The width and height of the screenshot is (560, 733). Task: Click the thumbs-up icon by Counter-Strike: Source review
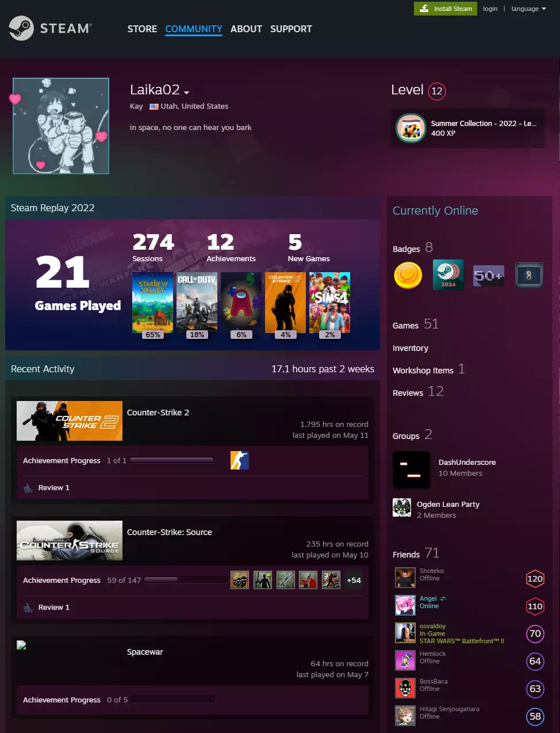28,608
